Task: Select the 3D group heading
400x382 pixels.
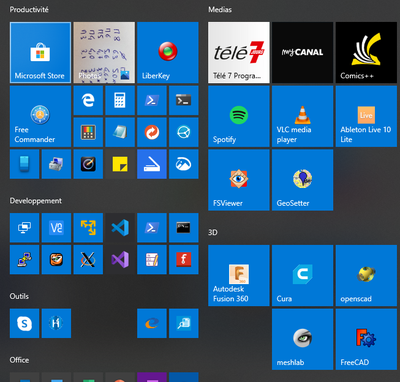Action: point(213,232)
